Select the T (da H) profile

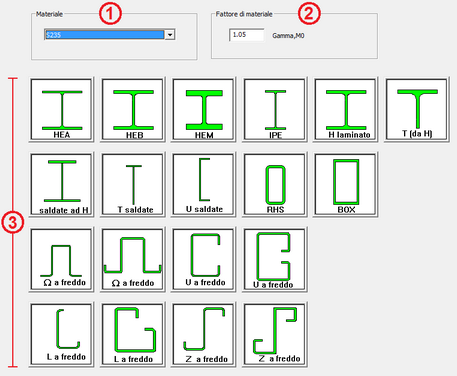417,110
